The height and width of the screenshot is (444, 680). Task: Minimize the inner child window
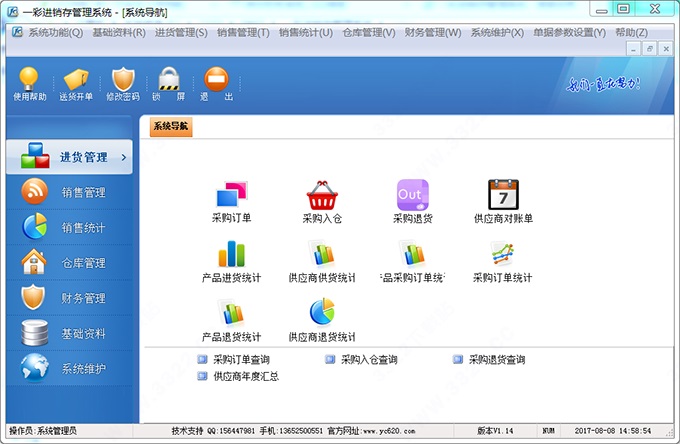click(x=634, y=49)
